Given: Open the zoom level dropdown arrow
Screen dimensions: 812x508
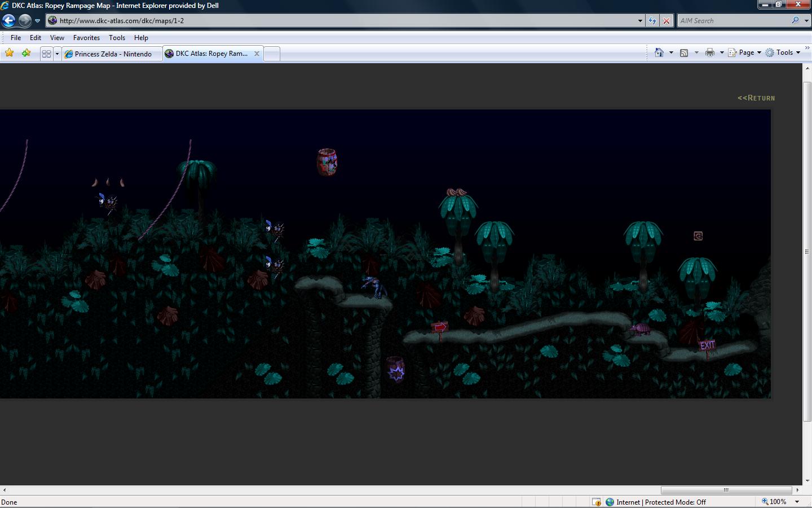Looking at the screenshot, I should click(797, 502).
